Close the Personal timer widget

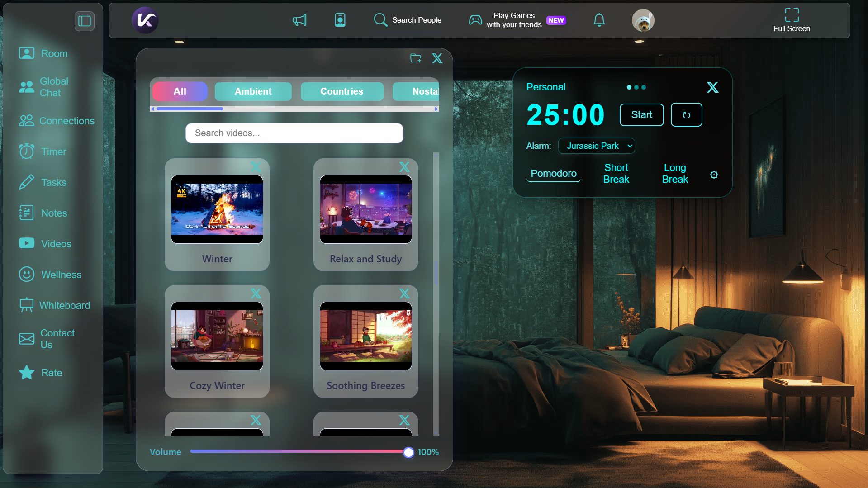tap(712, 87)
